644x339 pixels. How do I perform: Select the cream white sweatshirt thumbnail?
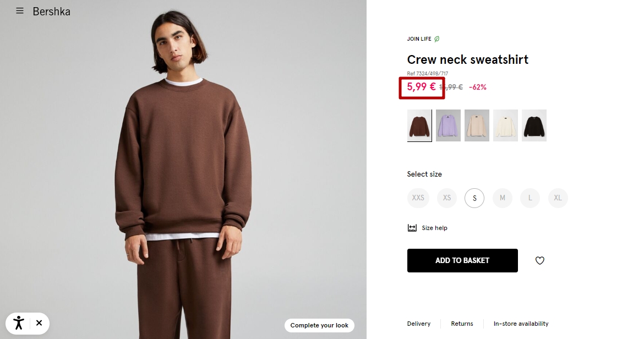[506, 125]
